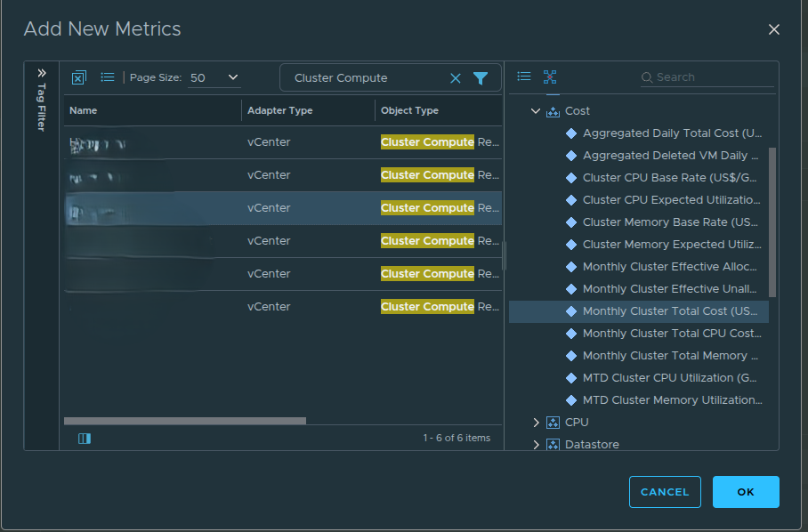Screen dimensions: 808x532
Task: Click the OK button
Action: (746, 491)
